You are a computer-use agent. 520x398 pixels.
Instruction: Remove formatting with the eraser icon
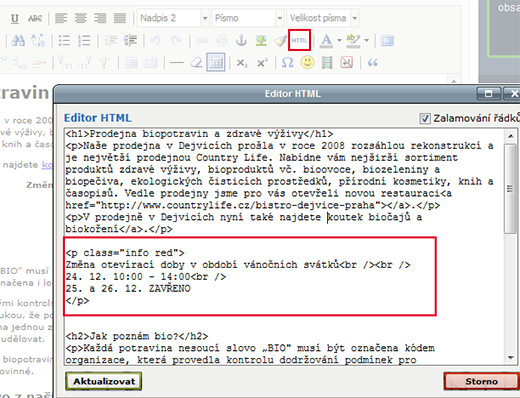tap(196, 62)
